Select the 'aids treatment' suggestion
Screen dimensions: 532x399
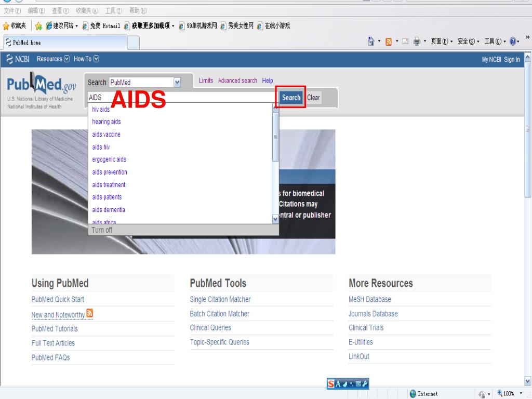[x=109, y=184]
